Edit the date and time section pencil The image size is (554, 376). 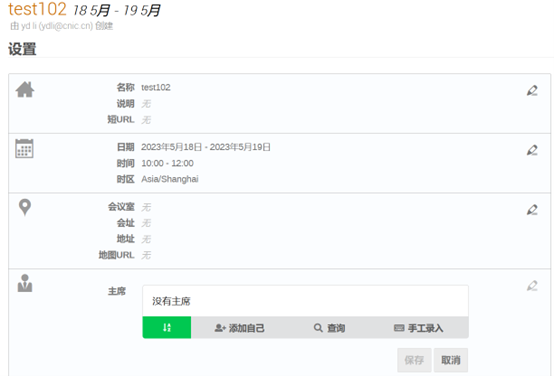coord(532,150)
